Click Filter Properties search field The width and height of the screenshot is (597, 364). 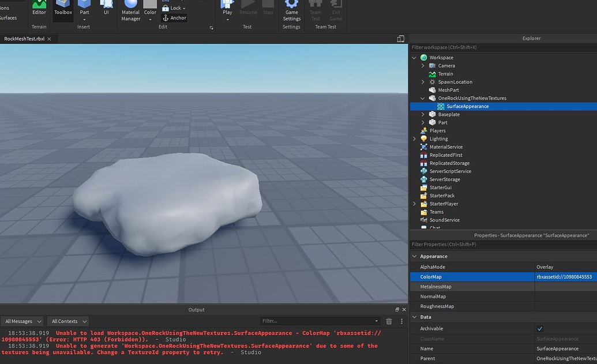504,245
